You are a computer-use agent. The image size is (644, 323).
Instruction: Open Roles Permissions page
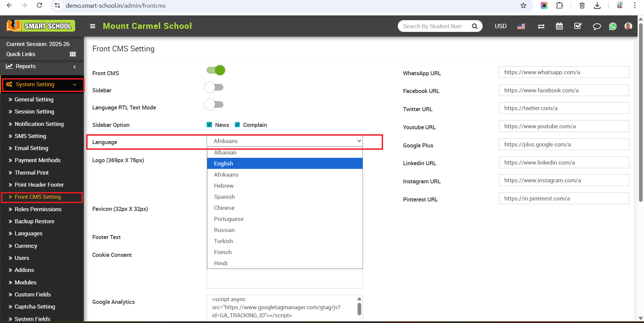click(x=38, y=209)
